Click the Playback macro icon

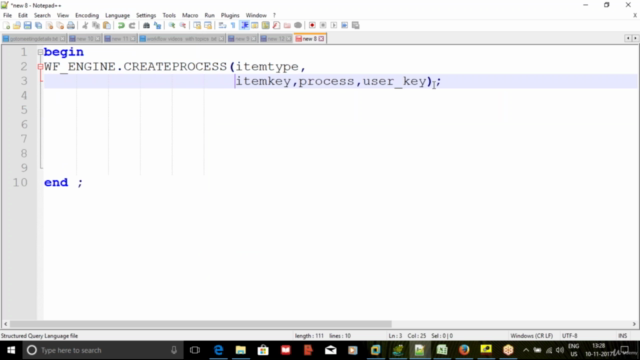(x=334, y=25)
